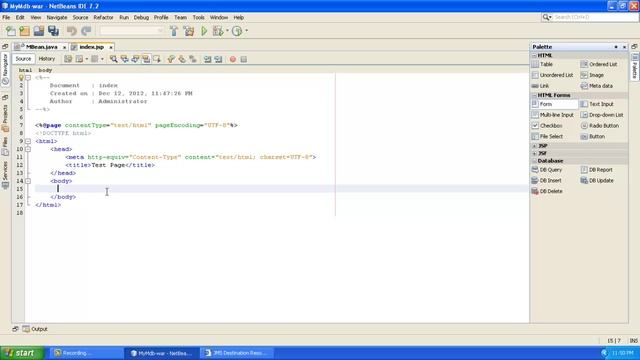The height and width of the screenshot is (360, 640).
Task: Create a new file from toolbar
Action: [11, 31]
